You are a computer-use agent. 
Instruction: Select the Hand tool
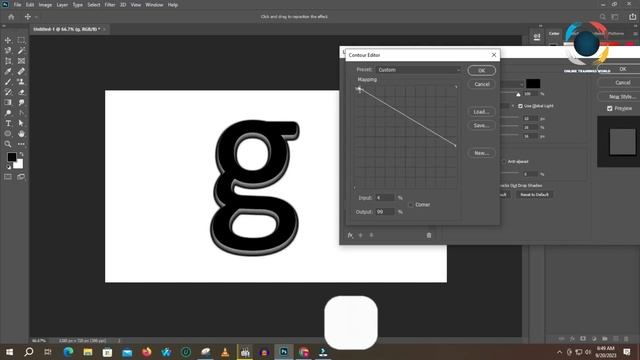[21, 134]
